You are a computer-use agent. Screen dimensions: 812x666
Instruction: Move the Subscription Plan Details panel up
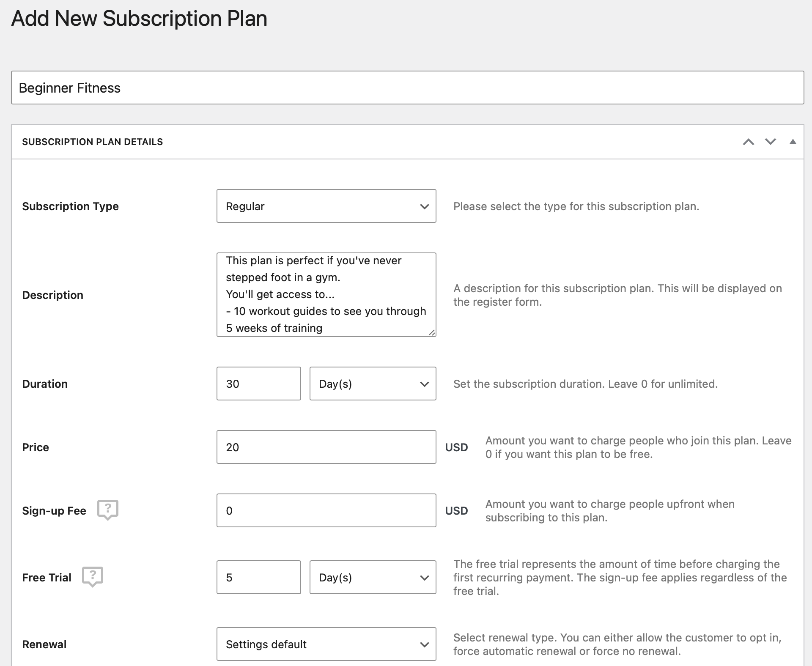(x=749, y=142)
